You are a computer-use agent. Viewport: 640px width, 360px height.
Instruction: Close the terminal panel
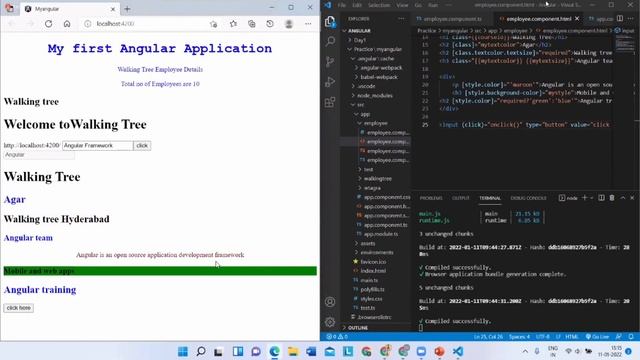coord(632,198)
